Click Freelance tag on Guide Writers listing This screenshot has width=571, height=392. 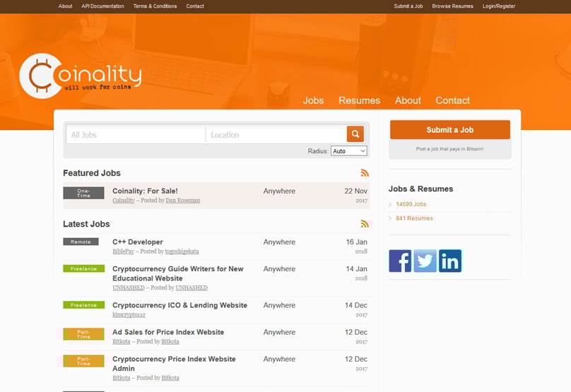tap(84, 268)
